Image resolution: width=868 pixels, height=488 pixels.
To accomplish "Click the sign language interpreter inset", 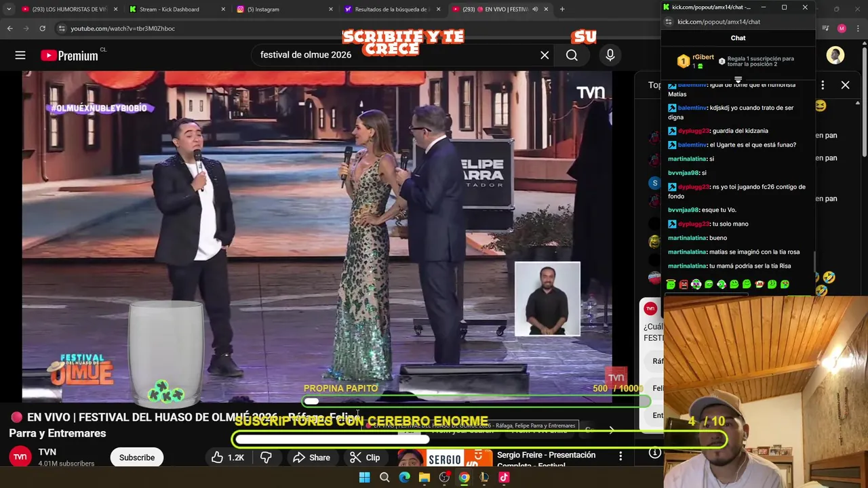I will click(x=547, y=298).
